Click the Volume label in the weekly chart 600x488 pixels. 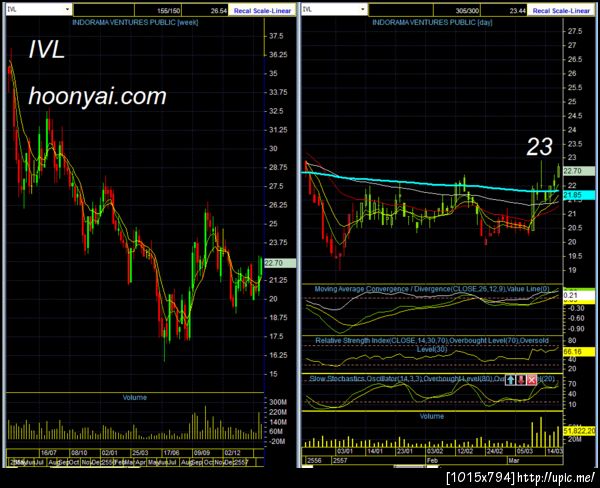click(x=134, y=397)
